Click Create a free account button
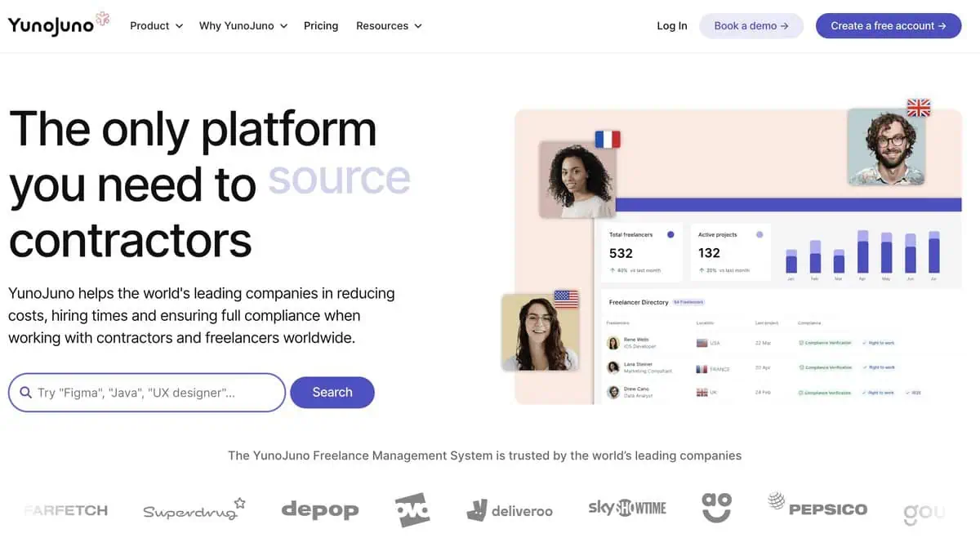This screenshot has width=980, height=538. tap(889, 26)
